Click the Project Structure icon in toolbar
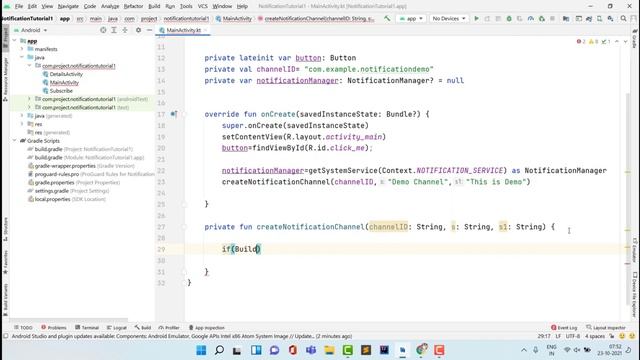The width and height of the screenshot is (640, 360). tap(566, 18)
